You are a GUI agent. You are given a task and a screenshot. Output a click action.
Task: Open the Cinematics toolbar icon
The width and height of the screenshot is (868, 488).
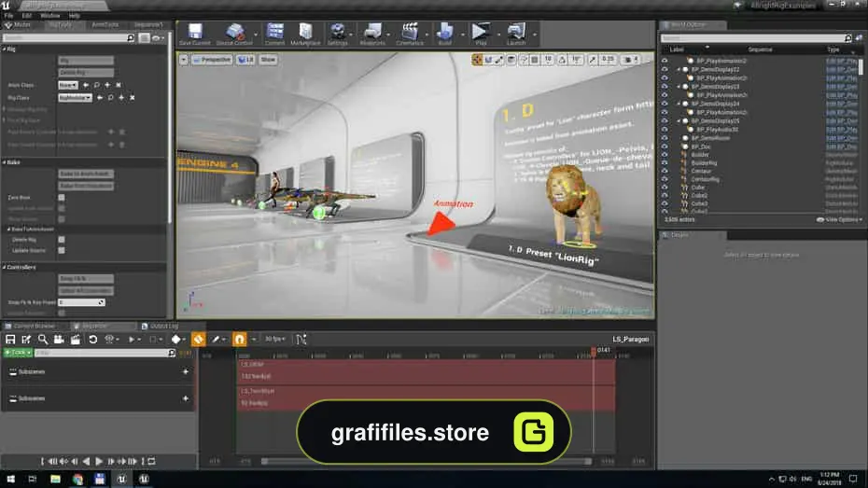[x=410, y=34]
